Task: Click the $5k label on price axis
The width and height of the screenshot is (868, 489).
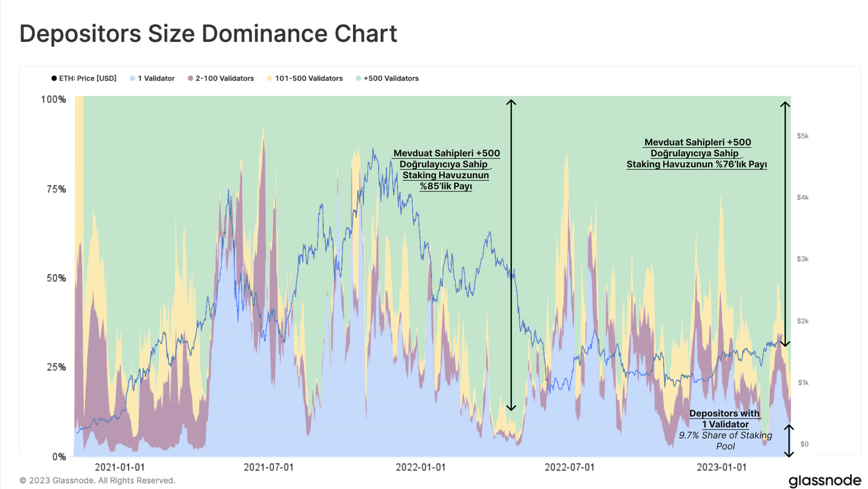Action: pos(802,136)
